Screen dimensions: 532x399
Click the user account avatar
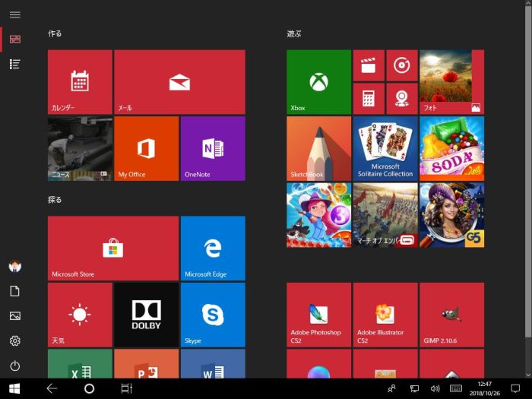click(14, 266)
